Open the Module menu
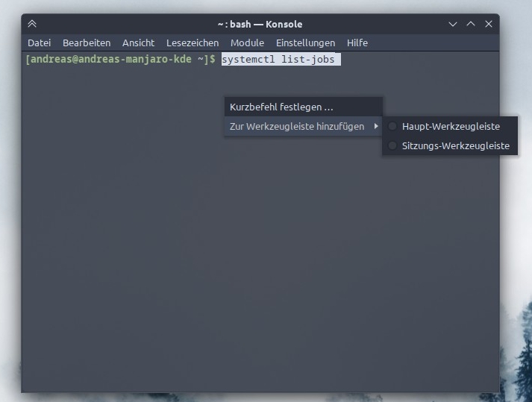Screen dimensions: 532x402 click(x=247, y=43)
